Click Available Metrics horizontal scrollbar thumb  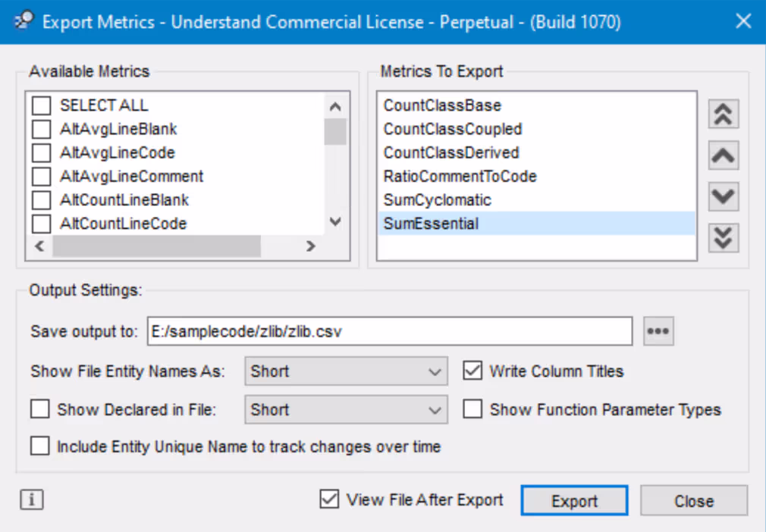pos(156,246)
